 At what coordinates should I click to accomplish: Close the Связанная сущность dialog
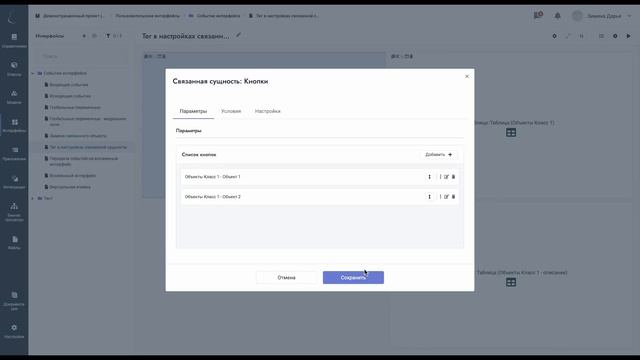point(467,76)
